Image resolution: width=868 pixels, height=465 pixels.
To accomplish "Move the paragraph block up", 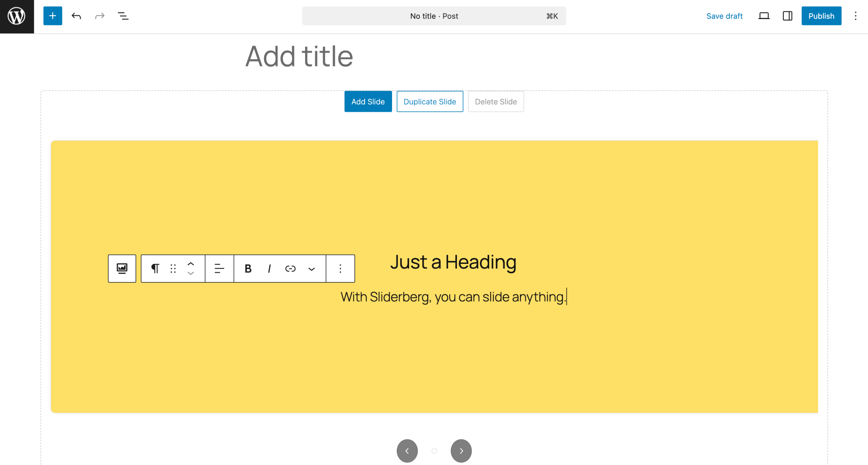I will click(191, 263).
